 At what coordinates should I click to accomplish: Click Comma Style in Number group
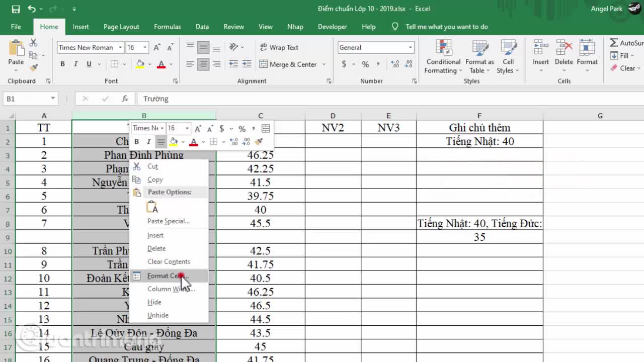point(379,64)
